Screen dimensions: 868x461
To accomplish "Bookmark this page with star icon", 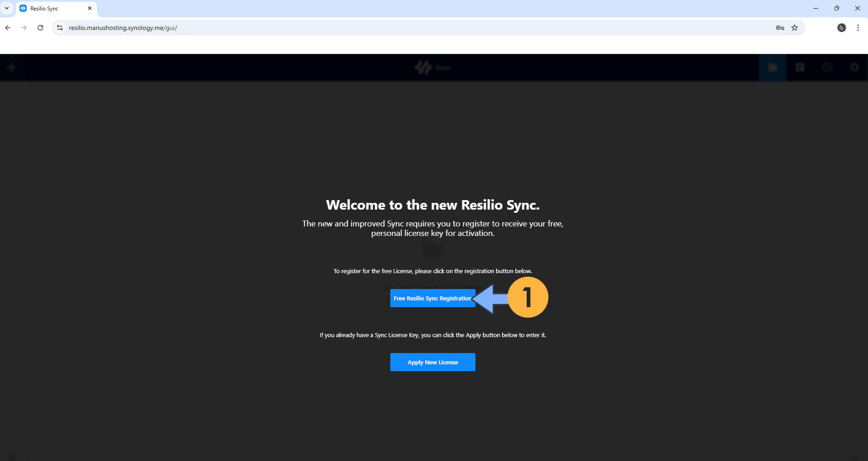I will click(795, 28).
